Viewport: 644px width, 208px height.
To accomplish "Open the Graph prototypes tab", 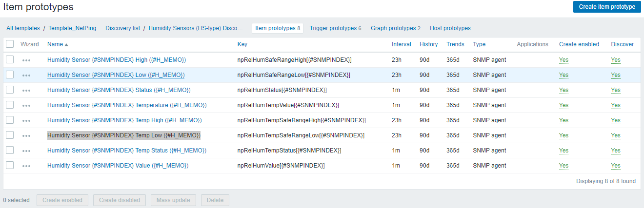I will (x=393, y=28).
